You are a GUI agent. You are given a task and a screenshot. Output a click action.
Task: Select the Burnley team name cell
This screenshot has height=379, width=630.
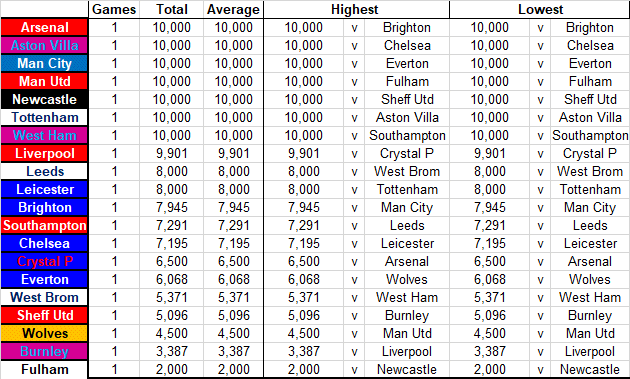pyautogui.click(x=44, y=351)
